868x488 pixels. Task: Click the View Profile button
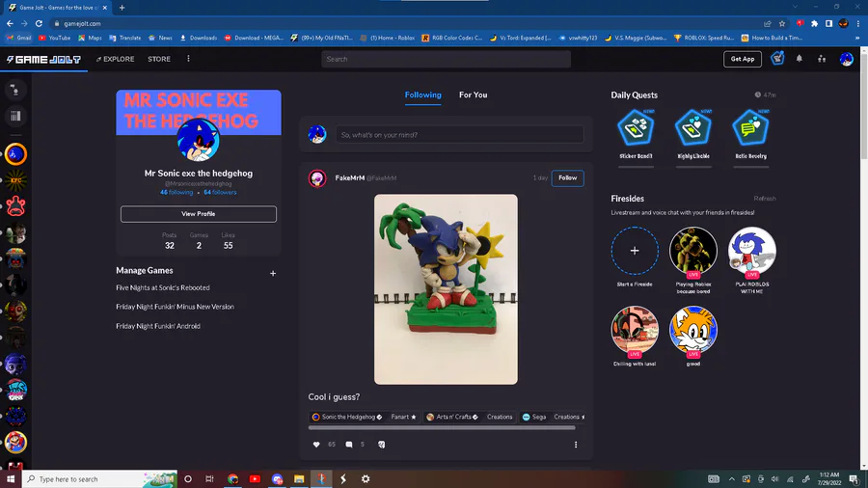point(198,214)
